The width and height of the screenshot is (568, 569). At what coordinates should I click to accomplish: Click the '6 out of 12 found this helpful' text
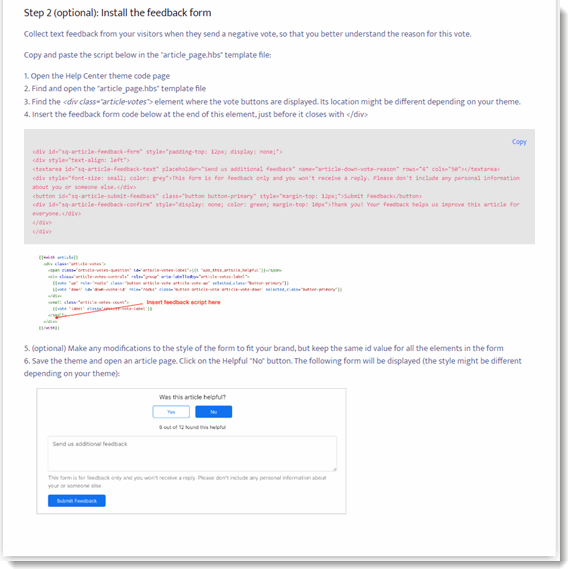tap(192, 427)
